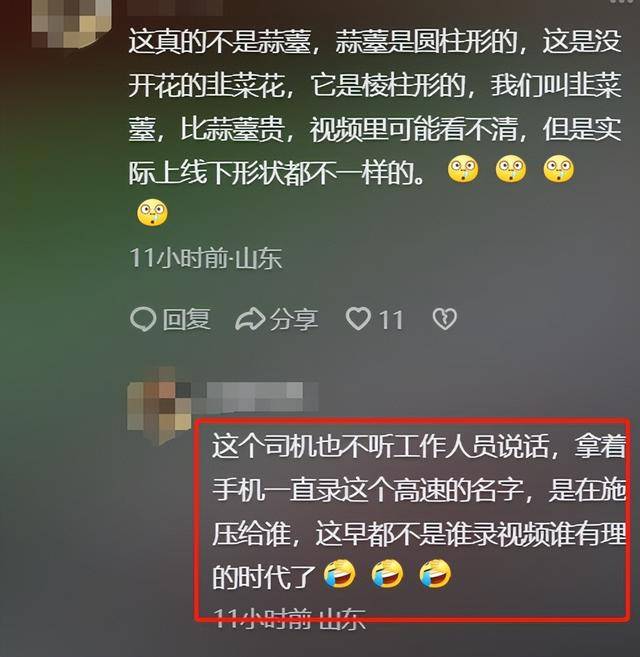This screenshot has width=640, height=657.
Task: Click the last laughing-crying emoji
Action: tap(435, 574)
